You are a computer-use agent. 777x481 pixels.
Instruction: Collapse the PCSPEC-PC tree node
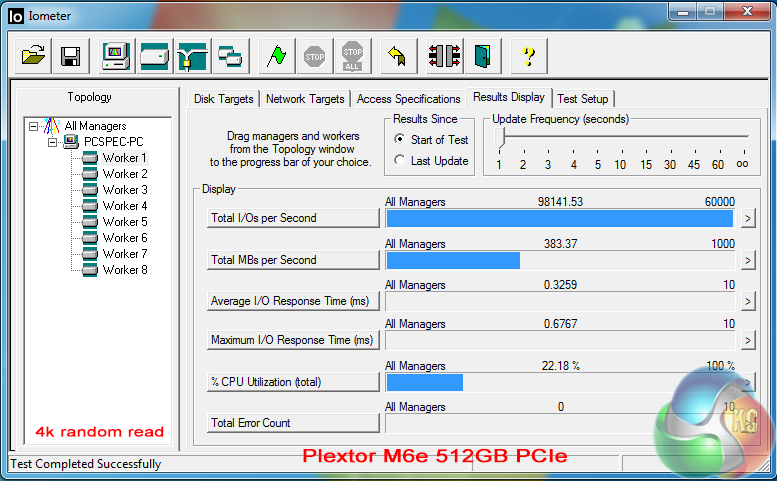(x=52, y=143)
